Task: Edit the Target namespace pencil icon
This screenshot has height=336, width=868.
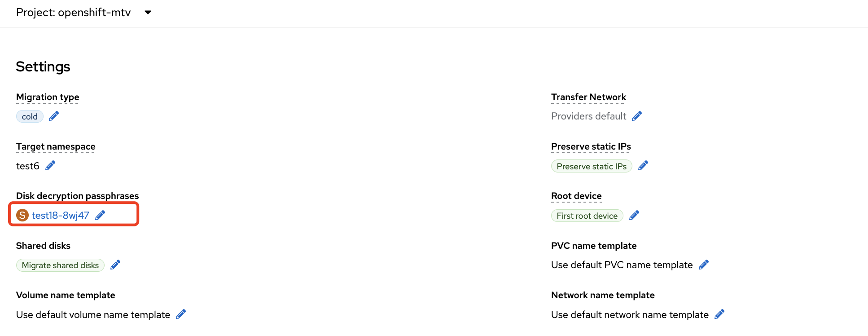Action: click(50, 166)
